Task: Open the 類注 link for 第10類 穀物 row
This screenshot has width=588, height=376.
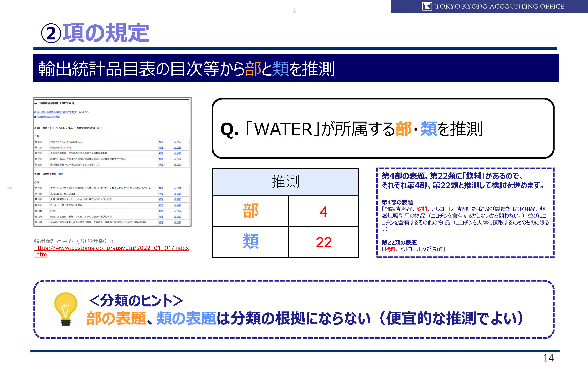Action: (x=161, y=211)
